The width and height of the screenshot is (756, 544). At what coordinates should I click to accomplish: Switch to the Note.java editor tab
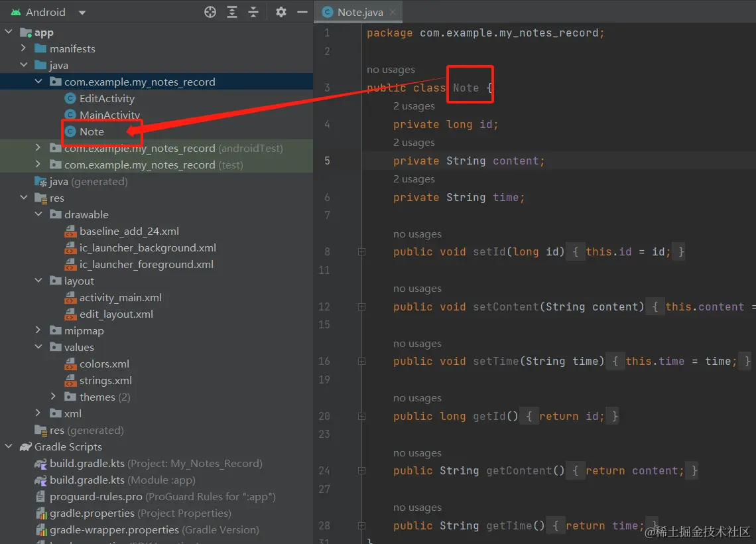pyautogui.click(x=359, y=12)
